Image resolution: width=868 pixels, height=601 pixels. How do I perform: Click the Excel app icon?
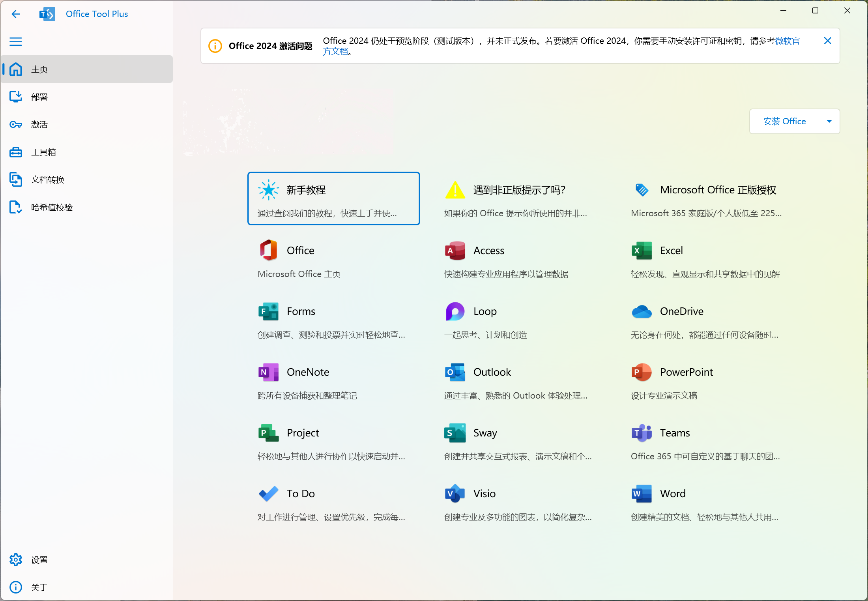tap(642, 250)
